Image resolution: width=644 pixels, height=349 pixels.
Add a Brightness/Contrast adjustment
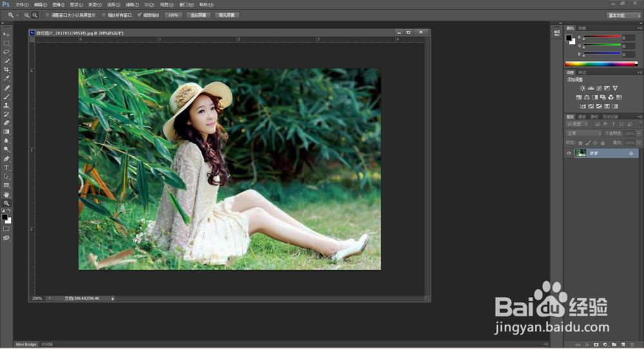[582, 88]
